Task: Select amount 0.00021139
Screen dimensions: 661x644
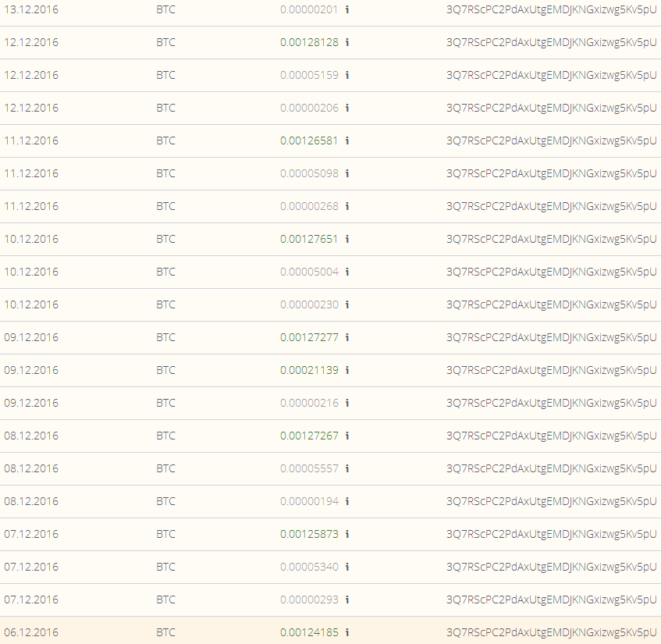Action: coord(309,370)
